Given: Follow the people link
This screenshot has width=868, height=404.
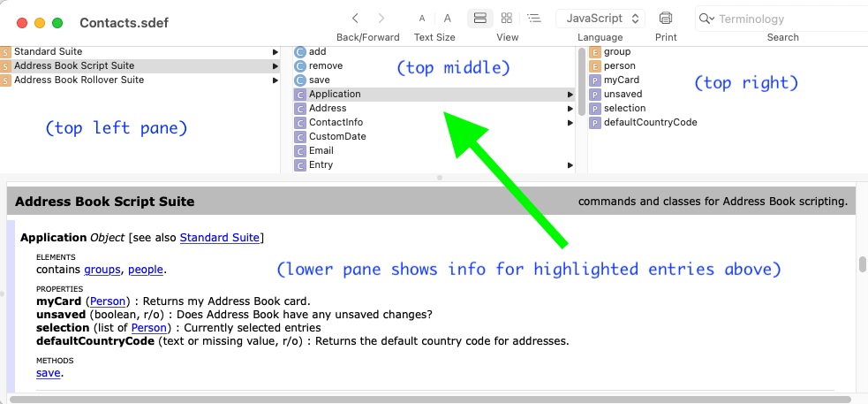Looking at the screenshot, I should [x=146, y=270].
